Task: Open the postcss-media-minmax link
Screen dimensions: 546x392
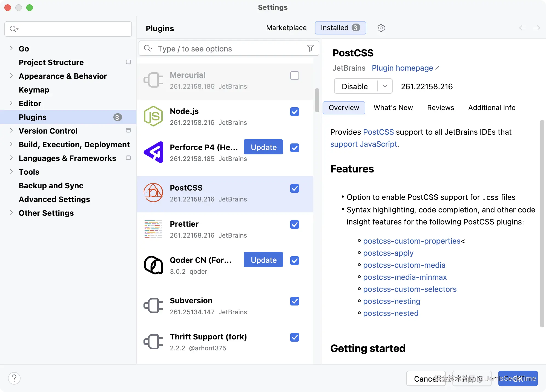Action: (x=405, y=277)
